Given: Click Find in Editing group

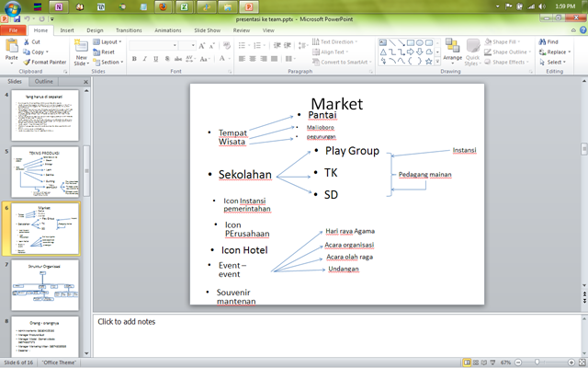Looking at the screenshot, I should 548,41.
